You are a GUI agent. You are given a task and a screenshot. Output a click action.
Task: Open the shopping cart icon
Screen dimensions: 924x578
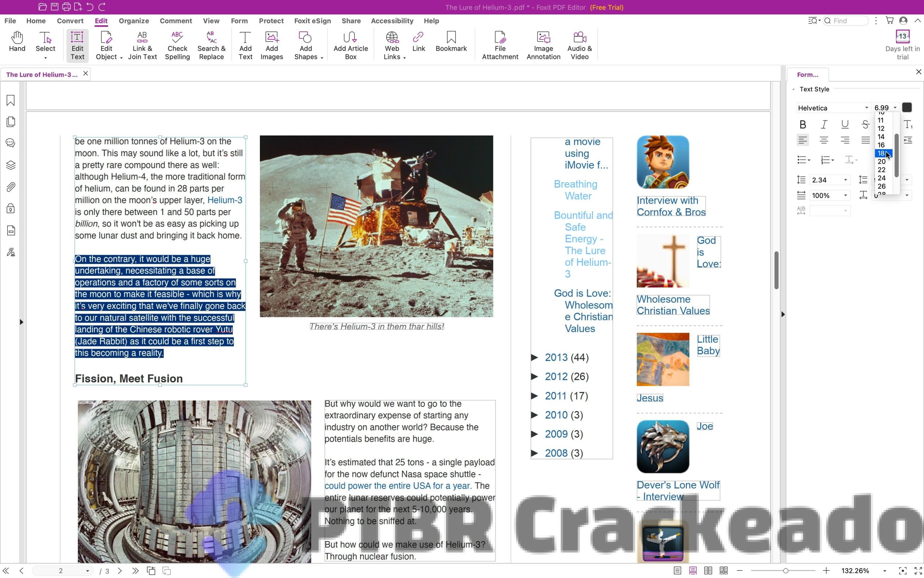pyautogui.click(x=890, y=21)
